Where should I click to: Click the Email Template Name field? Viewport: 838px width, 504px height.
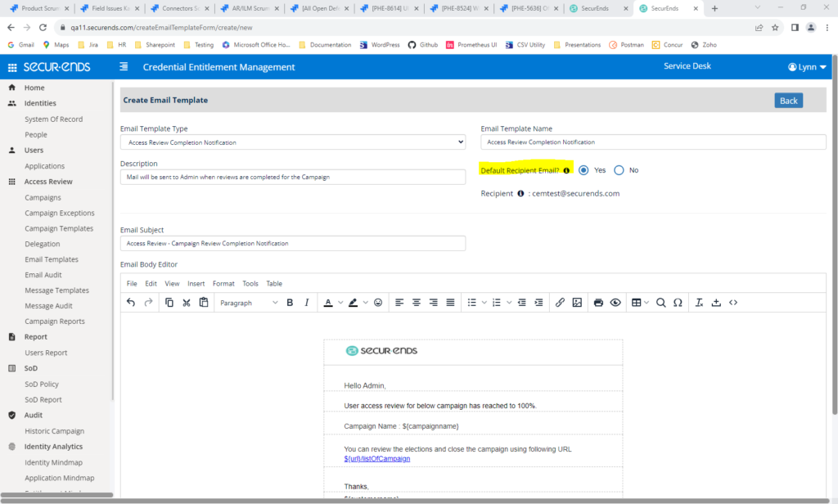pyautogui.click(x=653, y=142)
